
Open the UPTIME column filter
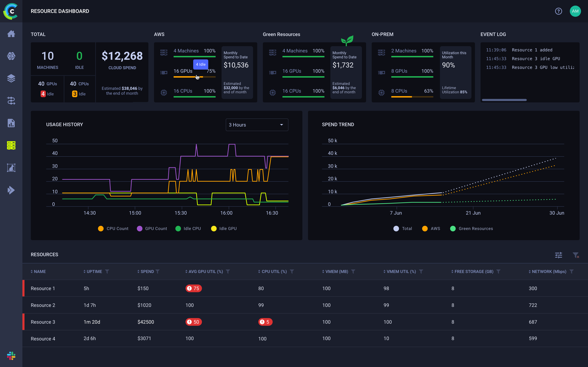(x=107, y=272)
